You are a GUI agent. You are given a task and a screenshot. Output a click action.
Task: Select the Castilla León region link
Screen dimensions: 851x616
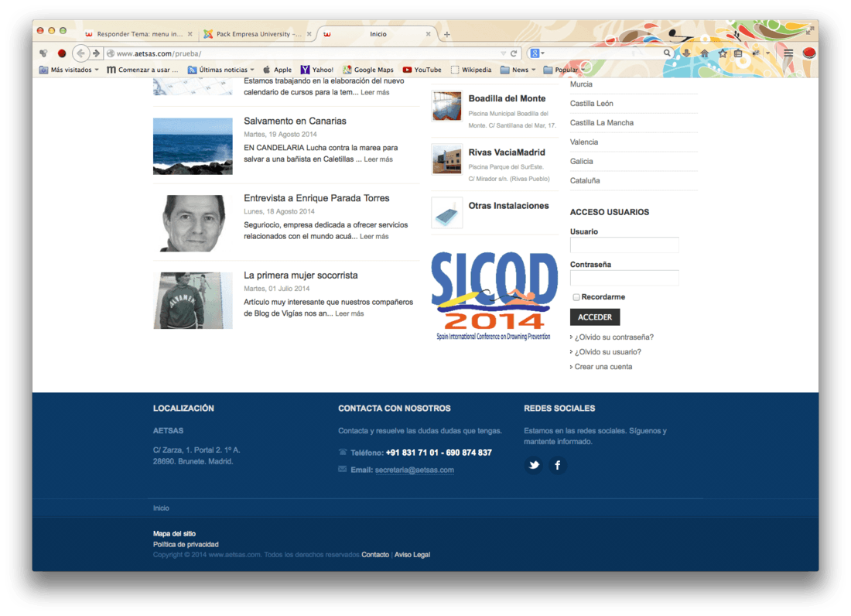coord(591,104)
